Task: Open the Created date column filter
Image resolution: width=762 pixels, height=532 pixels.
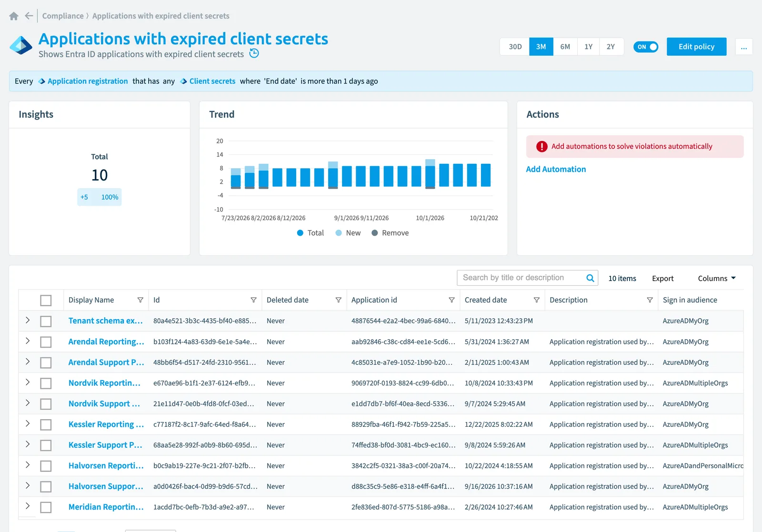Action: (537, 300)
